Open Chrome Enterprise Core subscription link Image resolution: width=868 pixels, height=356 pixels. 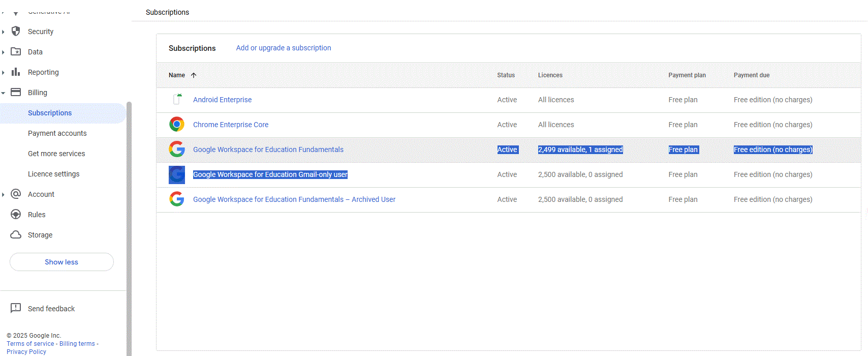coord(231,125)
